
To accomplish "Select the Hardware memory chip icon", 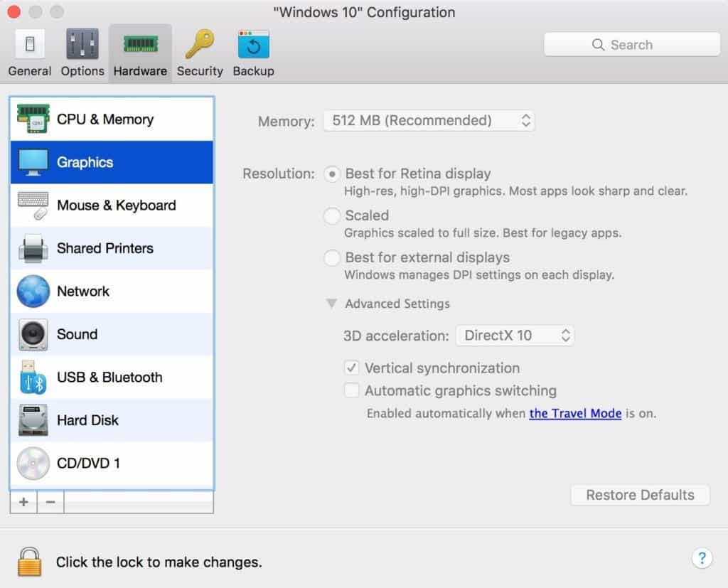I will (140, 45).
